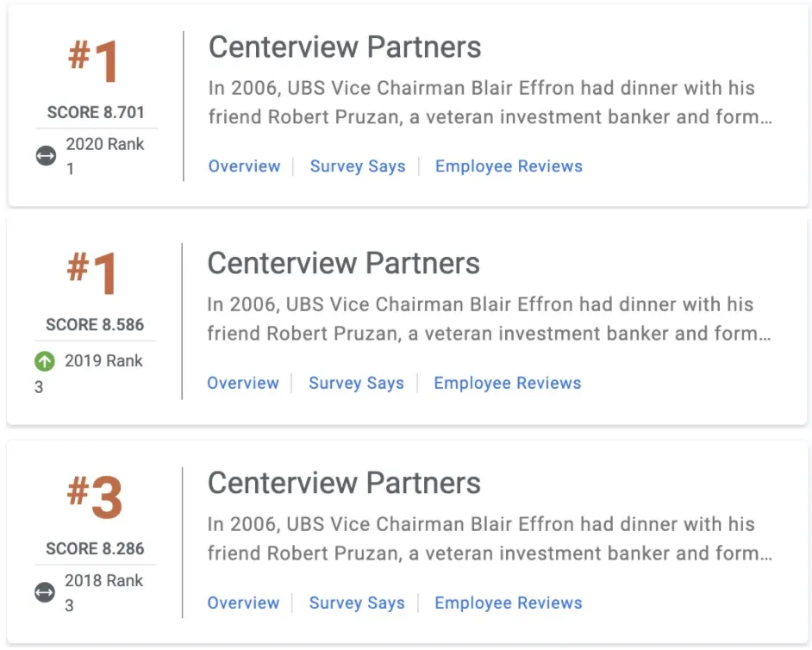Viewport: 812px width, 650px height.
Task: Click the SCORE 8.286 label
Action: (95, 549)
